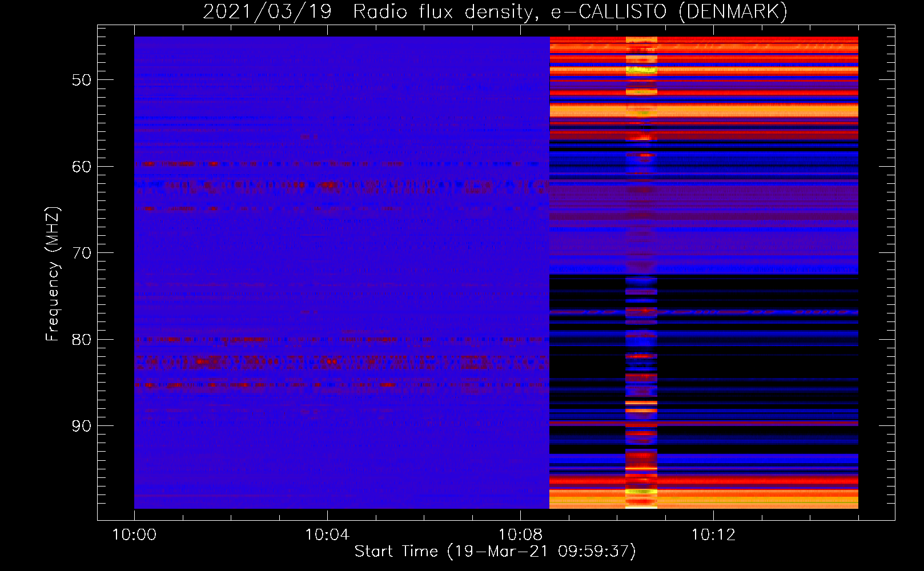This screenshot has height=571, width=924.
Task: Click the 10:04 time axis label
Action: coord(327,535)
